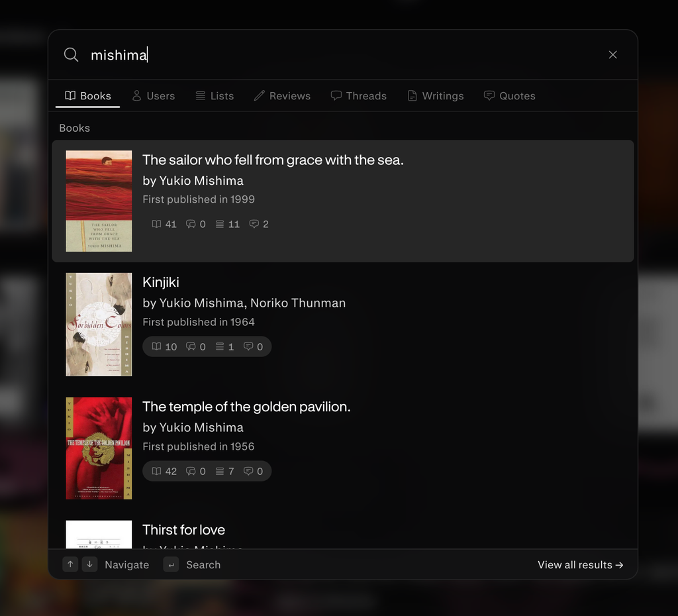Click the readers icon showing 10 on Kinjiki

pyautogui.click(x=156, y=346)
